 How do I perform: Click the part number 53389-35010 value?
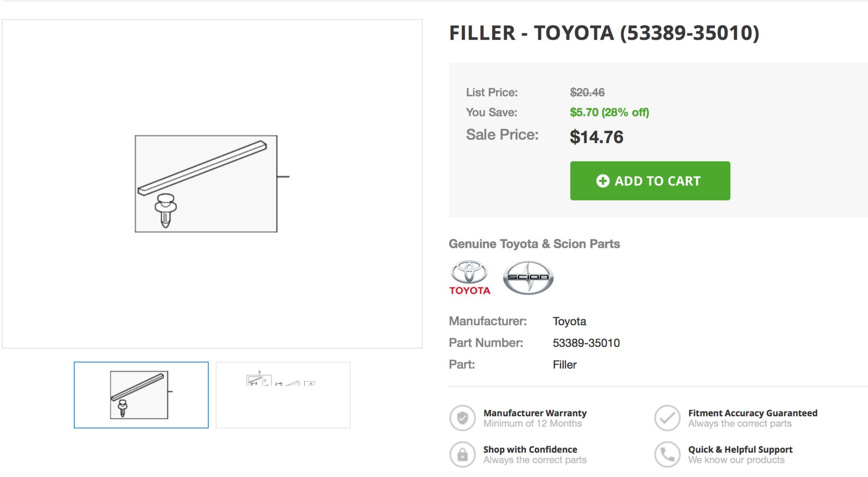(586, 343)
